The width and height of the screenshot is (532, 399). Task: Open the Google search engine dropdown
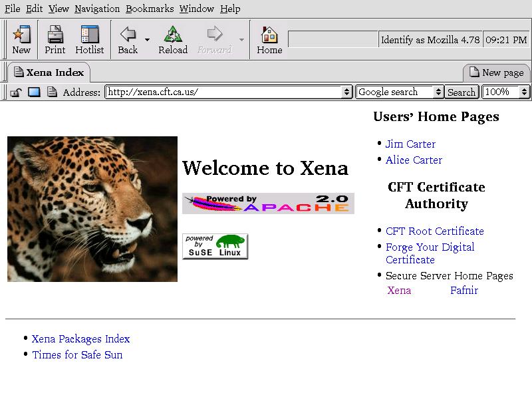[x=438, y=92]
